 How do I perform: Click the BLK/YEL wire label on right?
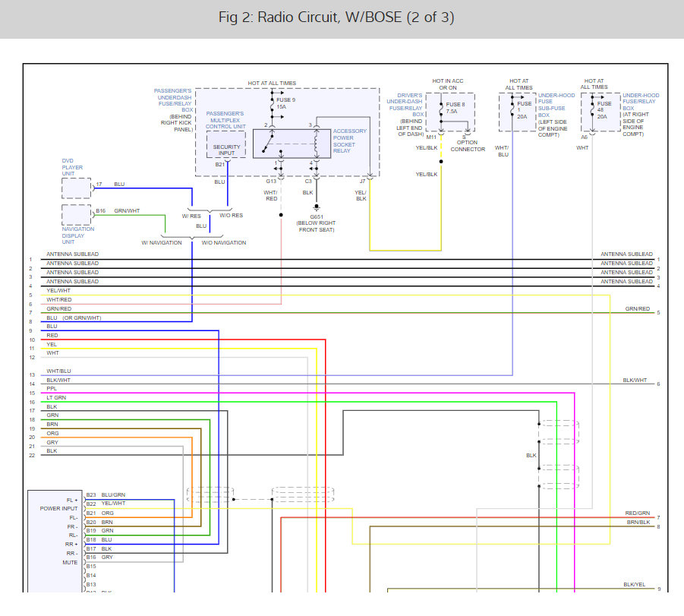635,584
